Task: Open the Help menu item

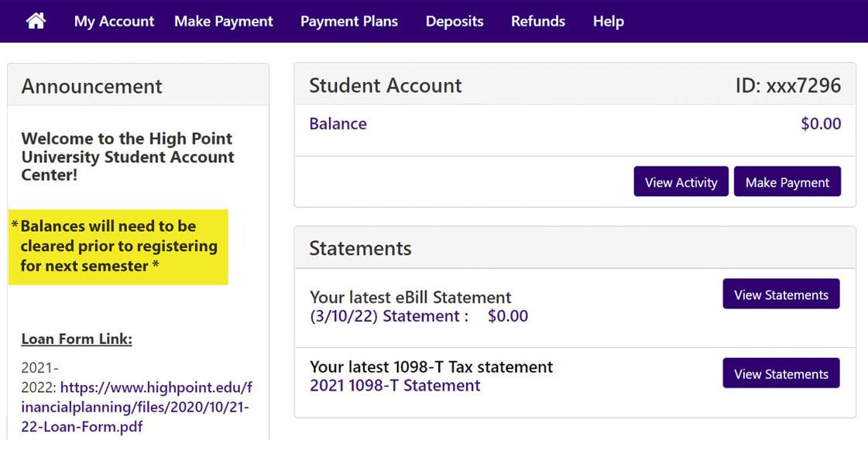Action: point(609,21)
